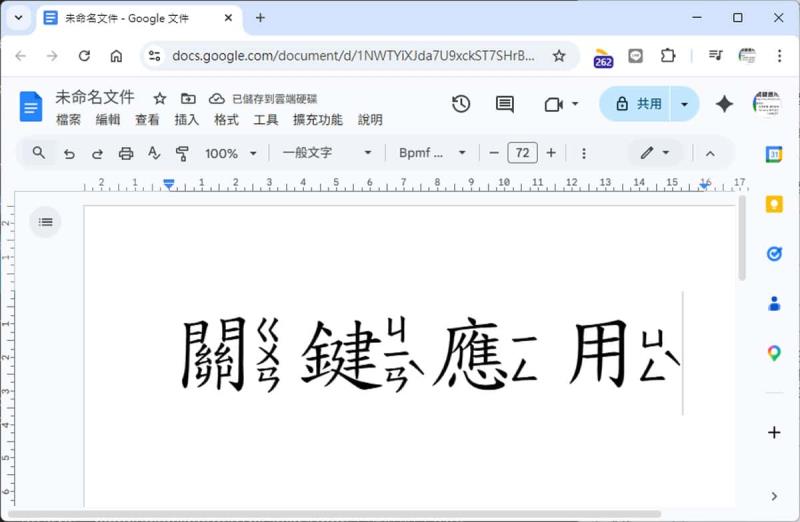The height and width of the screenshot is (522, 800).
Task: Go back in the browser
Action: [21, 56]
